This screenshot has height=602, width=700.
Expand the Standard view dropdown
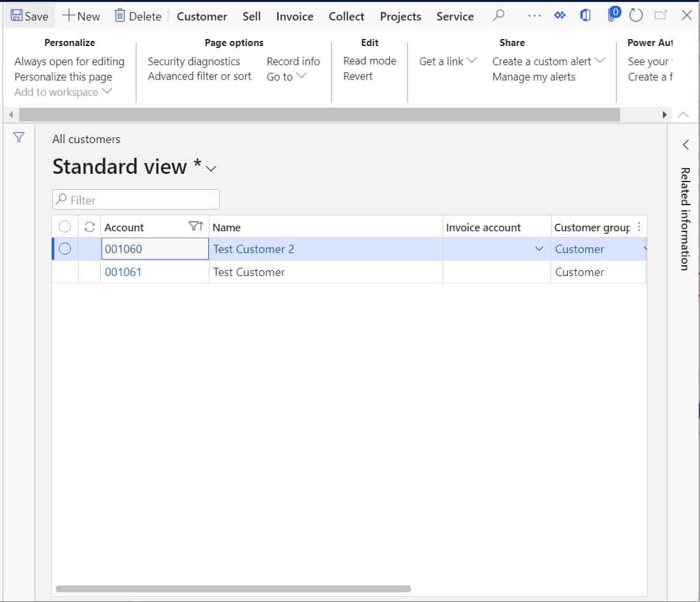(211, 169)
